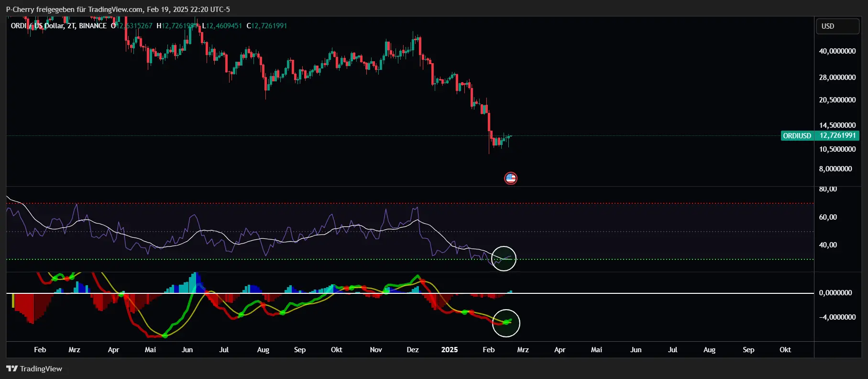The height and width of the screenshot is (379, 868).
Task: Select the 12,7261991 current price tag
Action: coord(837,136)
